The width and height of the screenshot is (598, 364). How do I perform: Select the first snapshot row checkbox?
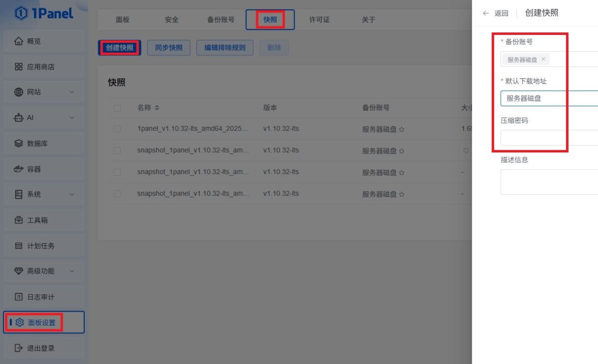(x=117, y=128)
